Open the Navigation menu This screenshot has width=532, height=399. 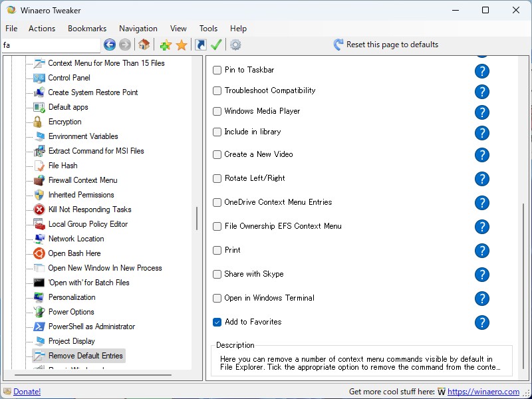click(x=138, y=29)
